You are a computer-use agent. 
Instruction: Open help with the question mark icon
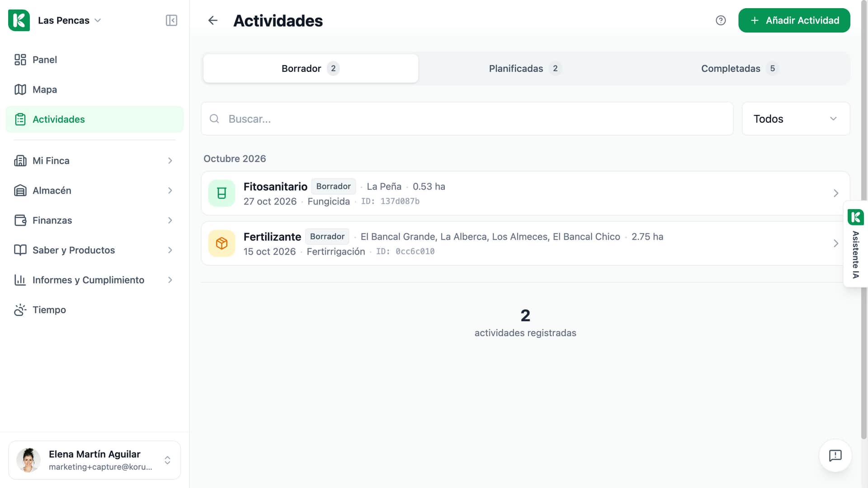tap(721, 20)
